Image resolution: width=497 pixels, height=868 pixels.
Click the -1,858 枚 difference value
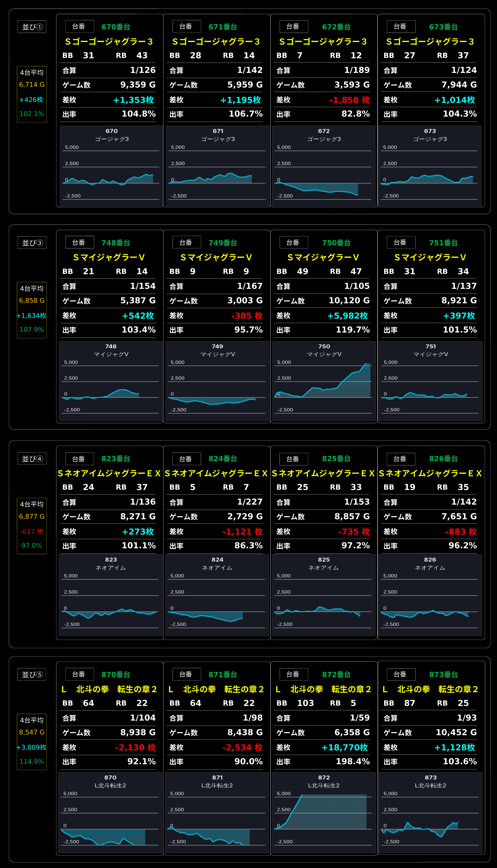pos(349,100)
